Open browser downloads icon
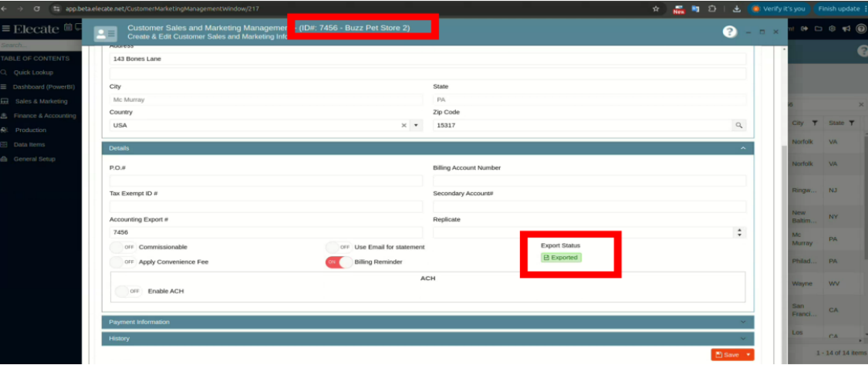Screen dimensions: 868x365 tap(736, 8)
